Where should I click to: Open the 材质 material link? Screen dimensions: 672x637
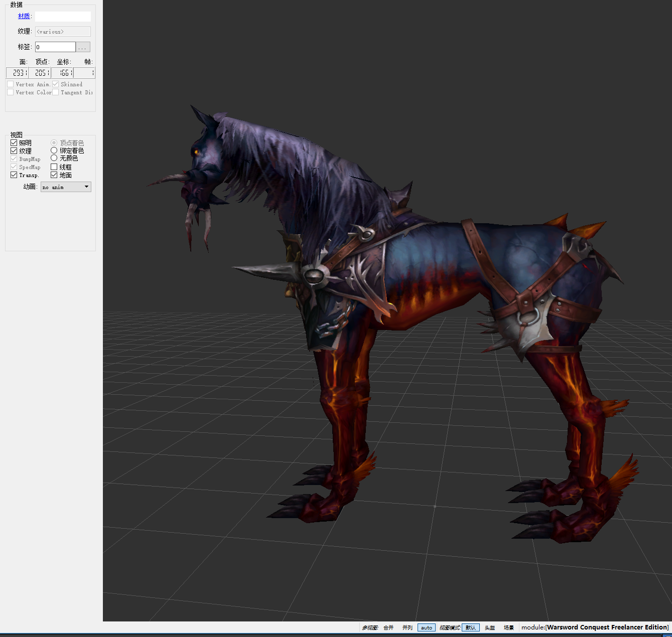tap(24, 16)
